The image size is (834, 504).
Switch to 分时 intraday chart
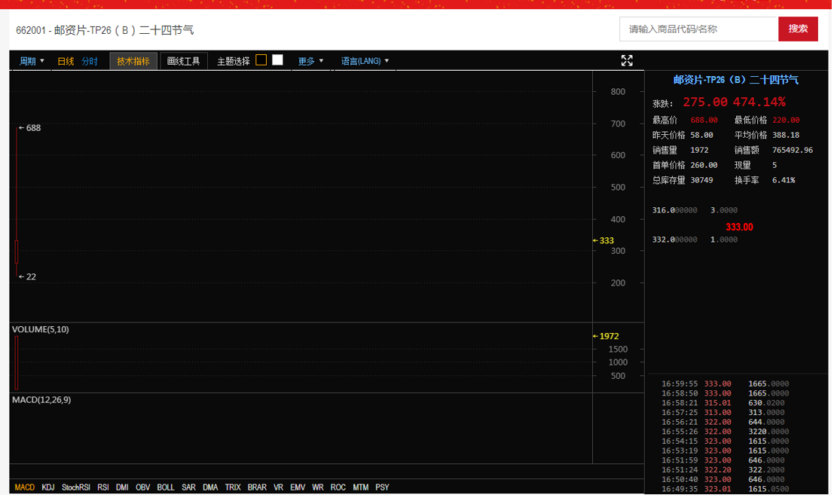[90, 62]
